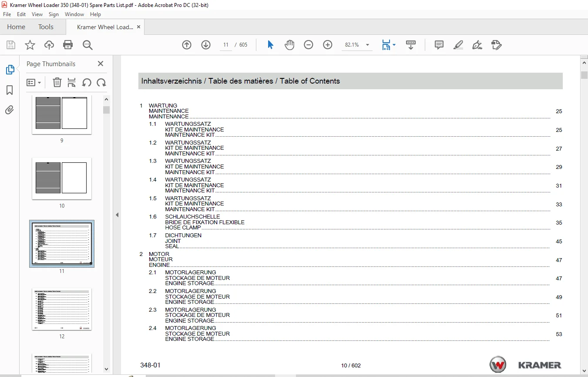Toggle the Attachments paperclip panel

10,110
